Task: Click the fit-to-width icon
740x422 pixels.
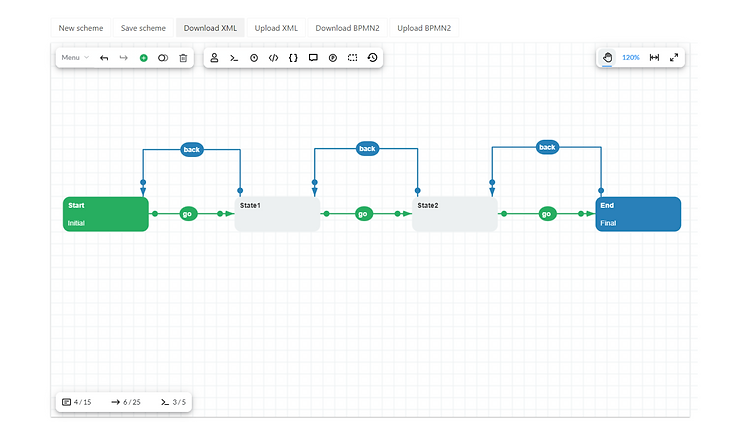Action: [654, 58]
